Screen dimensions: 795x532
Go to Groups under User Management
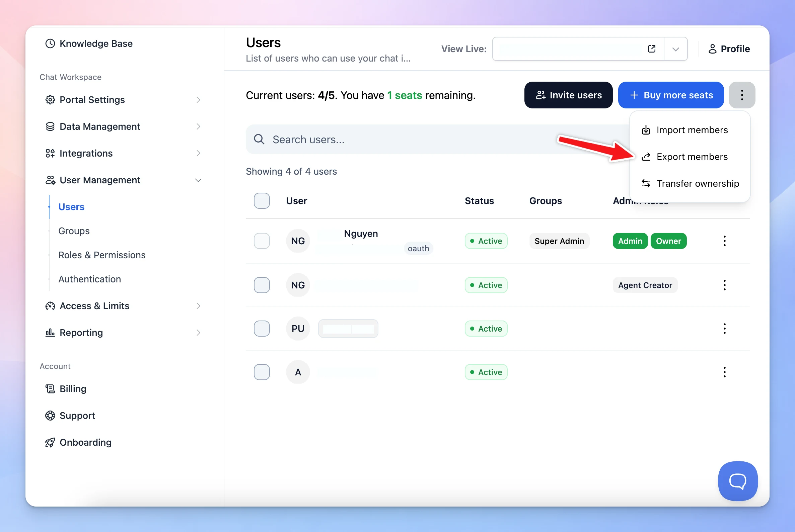[74, 231]
